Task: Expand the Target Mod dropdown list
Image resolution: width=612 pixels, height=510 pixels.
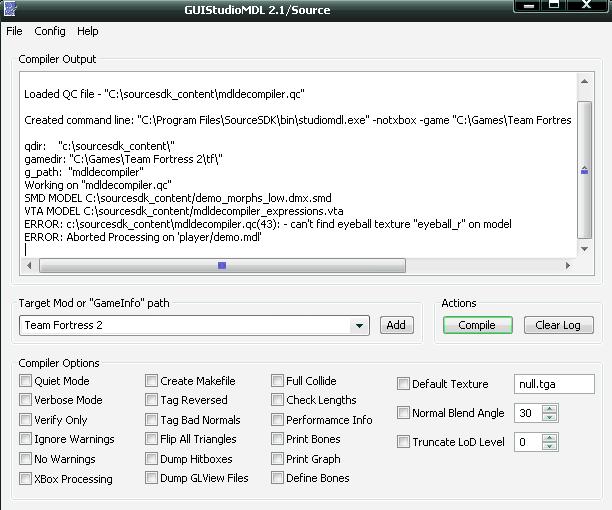Action: click(360, 326)
